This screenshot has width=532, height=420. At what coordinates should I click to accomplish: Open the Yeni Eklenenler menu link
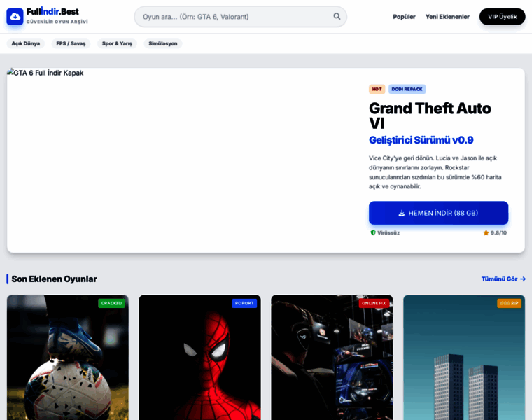pyautogui.click(x=447, y=17)
